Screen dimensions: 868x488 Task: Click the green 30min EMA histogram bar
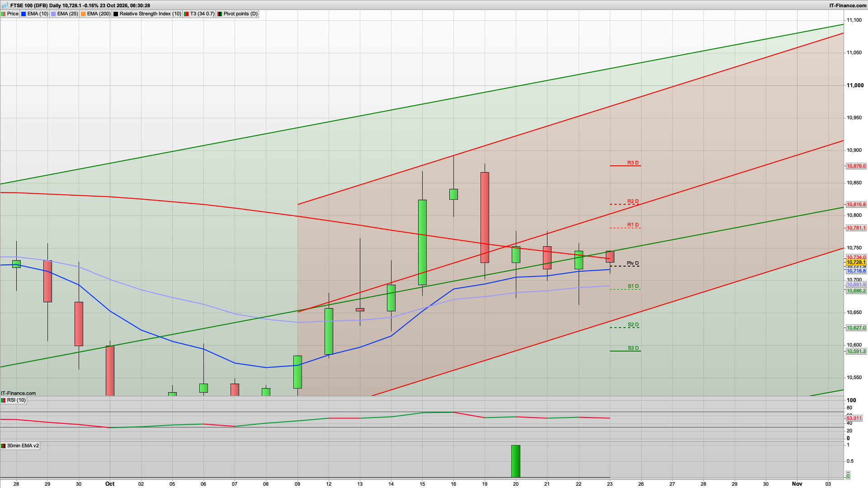pos(516,461)
